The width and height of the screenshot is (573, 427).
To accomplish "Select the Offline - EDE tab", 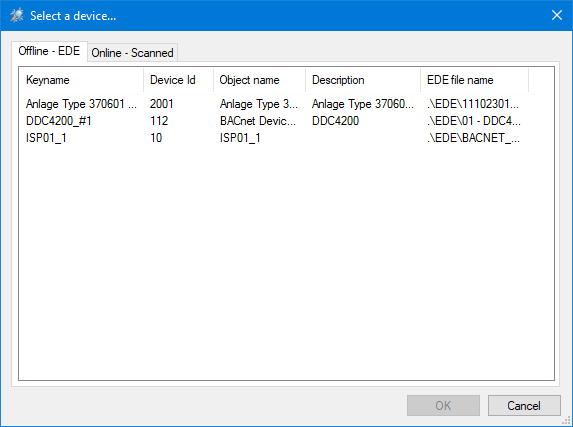I will click(x=49, y=51).
